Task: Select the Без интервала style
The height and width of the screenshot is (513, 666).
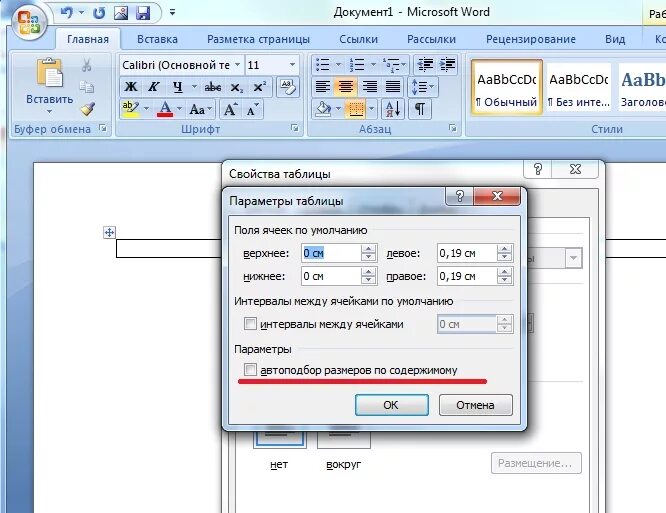Action: [579, 87]
